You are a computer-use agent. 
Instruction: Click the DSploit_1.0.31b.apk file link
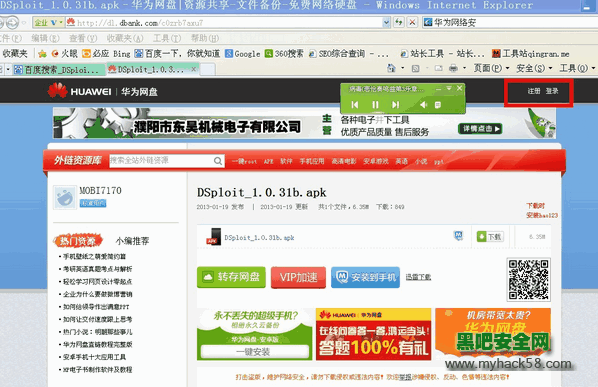tap(259, 238)
